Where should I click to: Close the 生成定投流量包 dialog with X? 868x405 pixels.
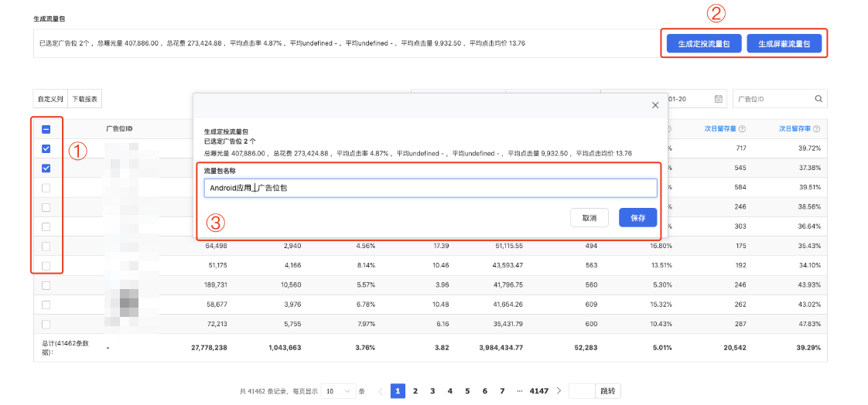coord(655,105)
